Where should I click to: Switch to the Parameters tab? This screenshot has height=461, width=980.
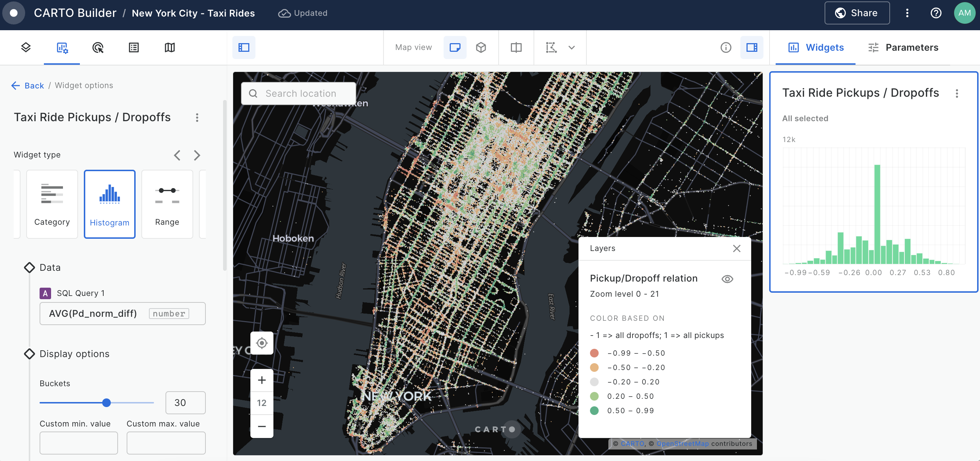point(903,47)
